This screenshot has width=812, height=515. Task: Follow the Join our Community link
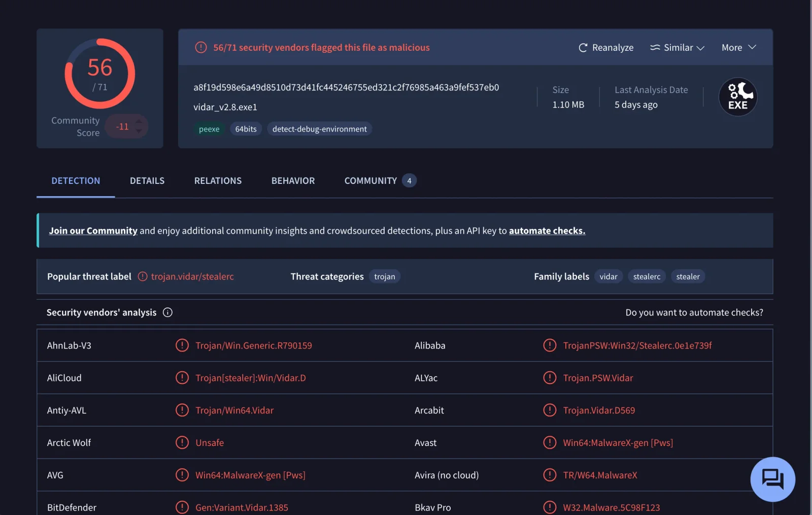click(93, 231)
